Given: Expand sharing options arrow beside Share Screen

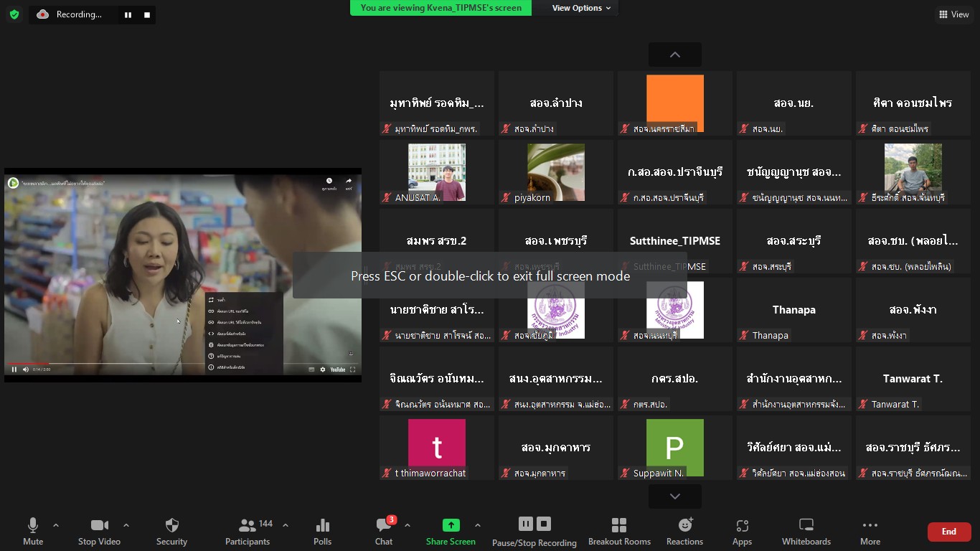Looking at the screenshot, I should 478,525.
